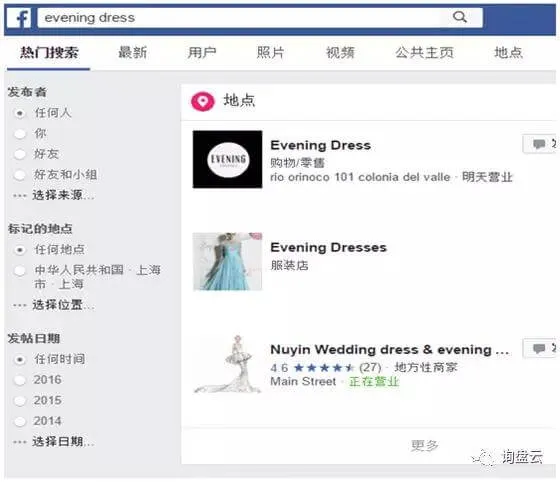Screen dimensions: 560x482
Task: Select the 你 publisher radio button
Action: pos(20,134)
